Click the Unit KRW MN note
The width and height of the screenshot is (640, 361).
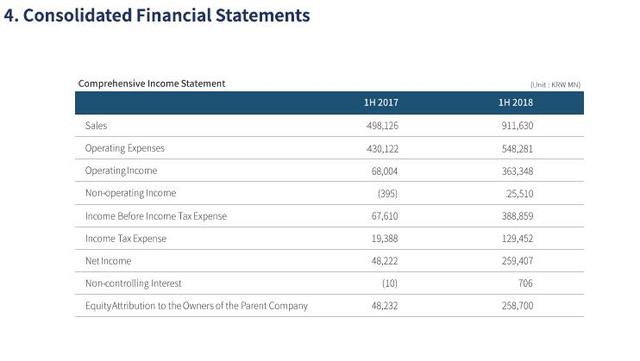(555, 85)
